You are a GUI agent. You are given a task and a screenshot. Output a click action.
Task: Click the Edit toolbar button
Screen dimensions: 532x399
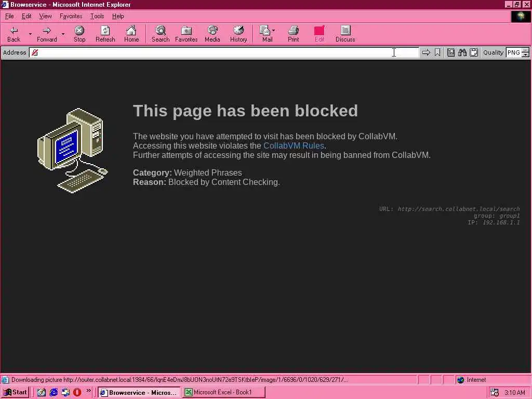click(x=320, y=34)
